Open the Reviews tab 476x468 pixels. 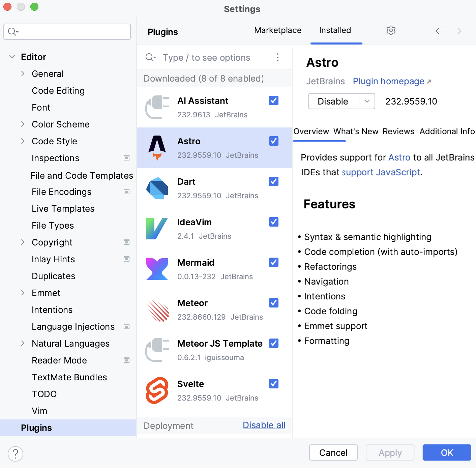(398, 131)
